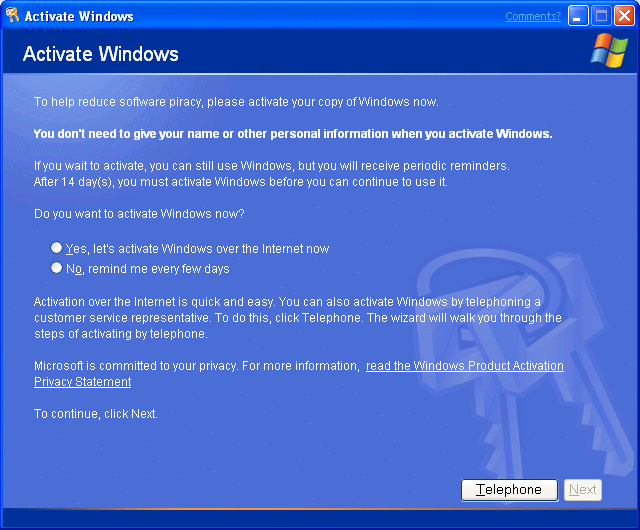Click 'Do you want to activate Windows now?' text
This screenshot has width=640, height=530.
pos(139,214)
